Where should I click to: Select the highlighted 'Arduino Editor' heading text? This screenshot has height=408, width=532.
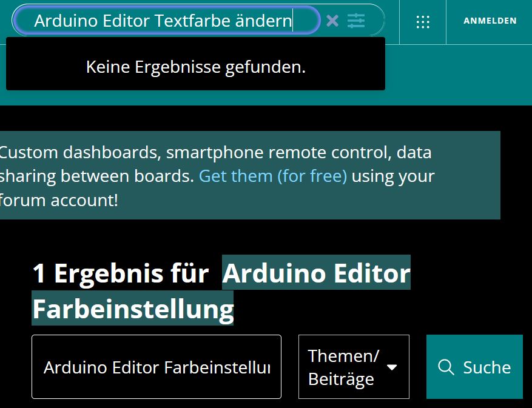[x=316, y=273]
